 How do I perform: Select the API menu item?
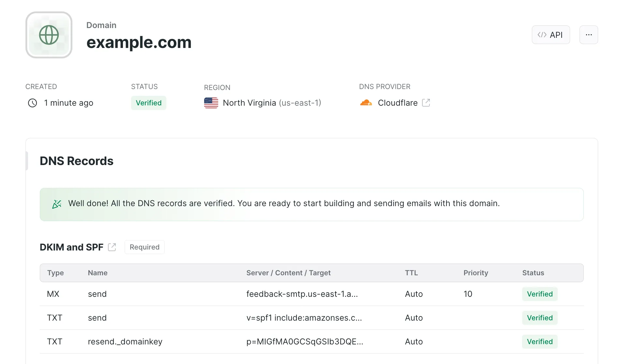tap(551, 34)
